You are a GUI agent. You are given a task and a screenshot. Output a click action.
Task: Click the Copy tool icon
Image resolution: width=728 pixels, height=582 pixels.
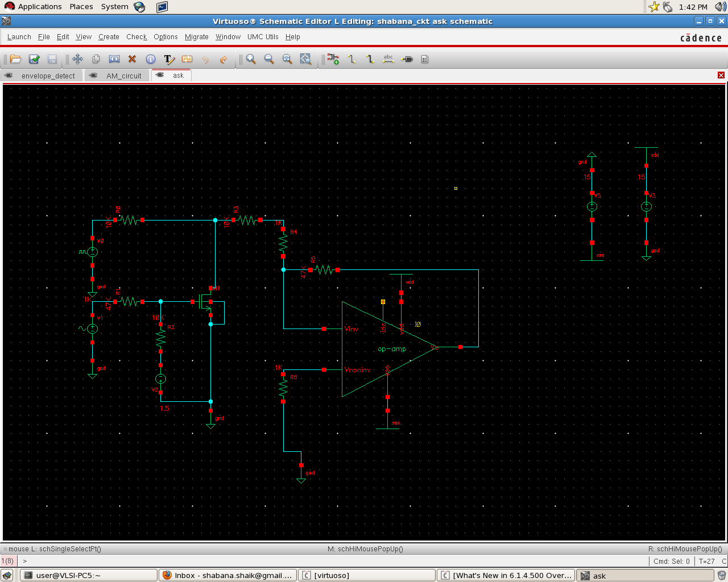click(96, 59)
